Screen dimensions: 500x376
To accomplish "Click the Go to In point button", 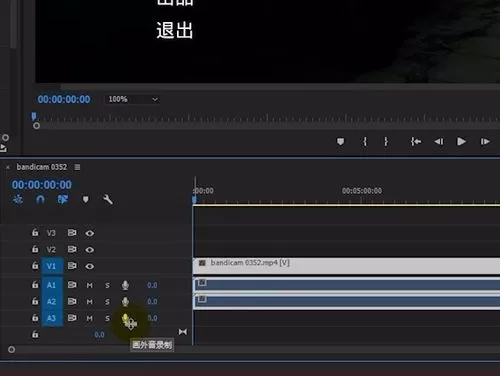I will pyautogui.click(x=416, y=142).
